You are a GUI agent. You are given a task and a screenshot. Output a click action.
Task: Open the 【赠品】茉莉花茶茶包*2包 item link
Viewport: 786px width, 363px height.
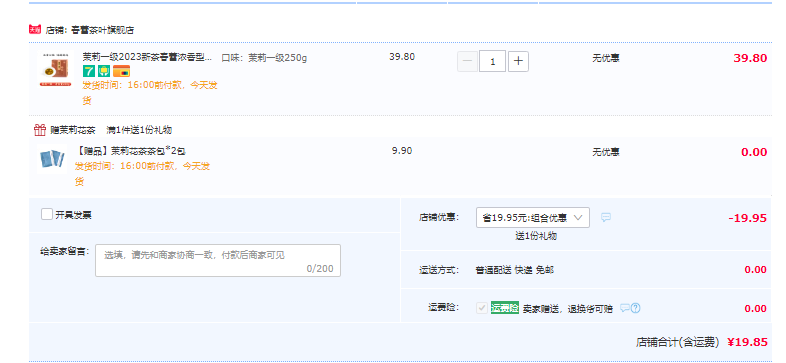[x=130, y=151]
